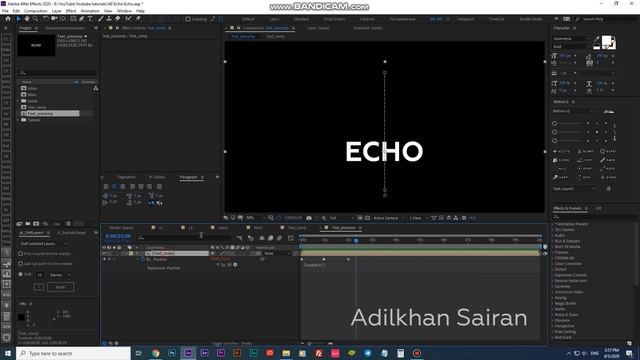Open the Active Camera dropdown

pos(389,218)
